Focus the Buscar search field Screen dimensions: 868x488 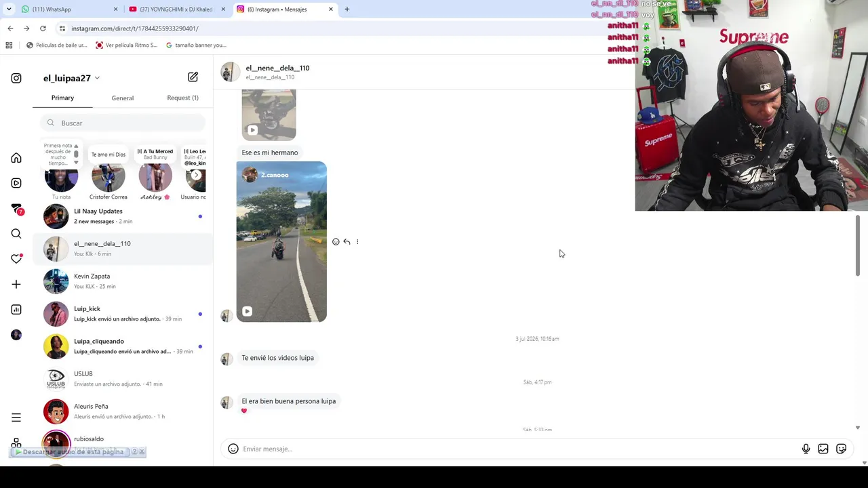click(x=122, y=123)
